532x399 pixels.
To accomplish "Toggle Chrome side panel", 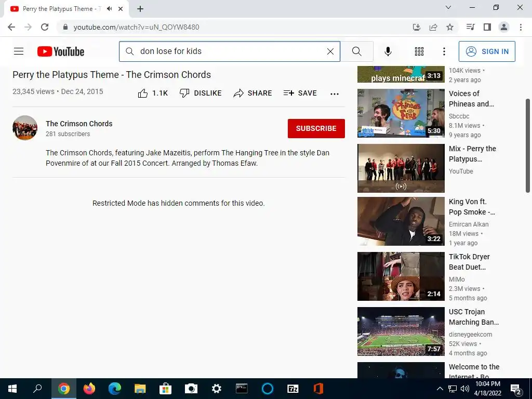I will (x=487, y=27).
